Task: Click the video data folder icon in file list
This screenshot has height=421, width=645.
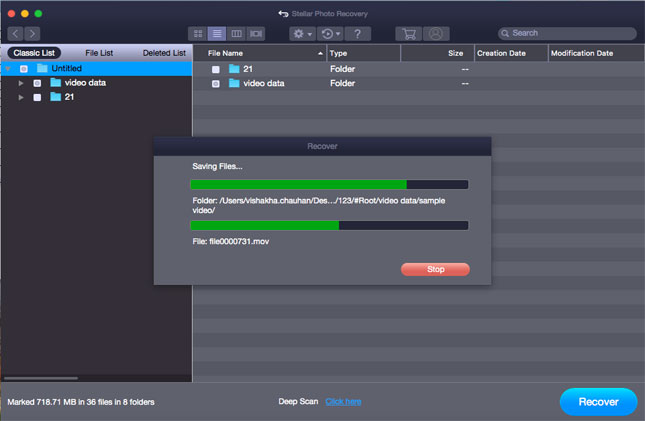Action: [234, 83]
